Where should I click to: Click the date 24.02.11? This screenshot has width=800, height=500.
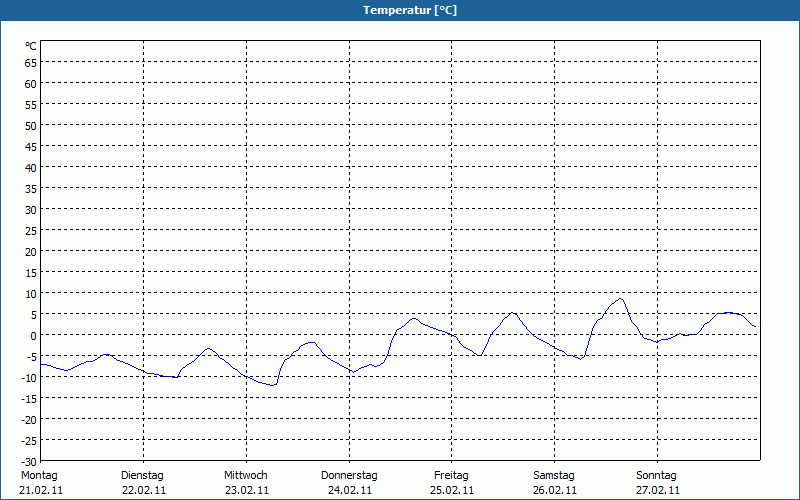pos(350,491)
